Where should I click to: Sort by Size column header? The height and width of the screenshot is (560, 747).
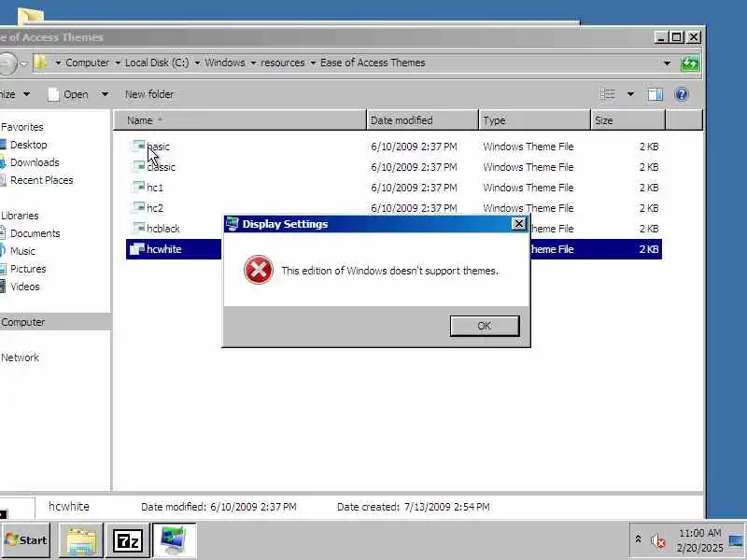click(x=627, y=120)
